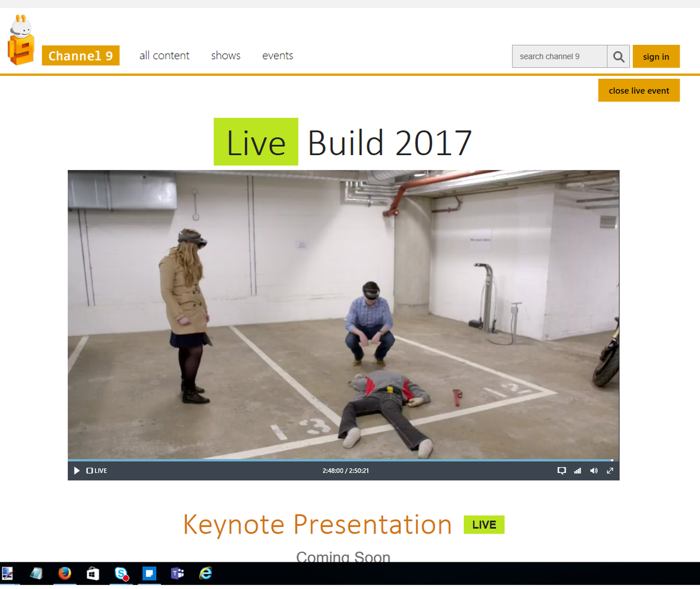Open the events menu
Screen dimensions: 700x589
coord(278,55)
